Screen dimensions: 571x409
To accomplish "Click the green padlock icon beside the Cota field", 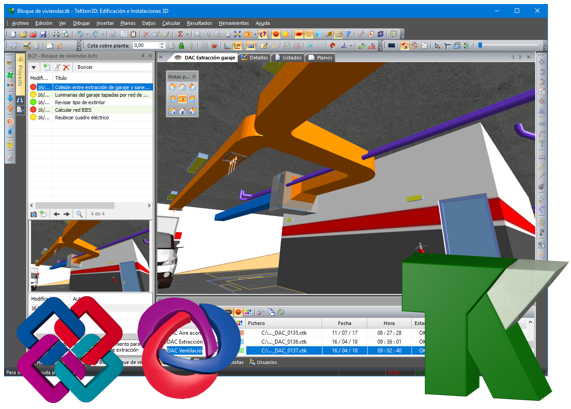I will [181, 46].
